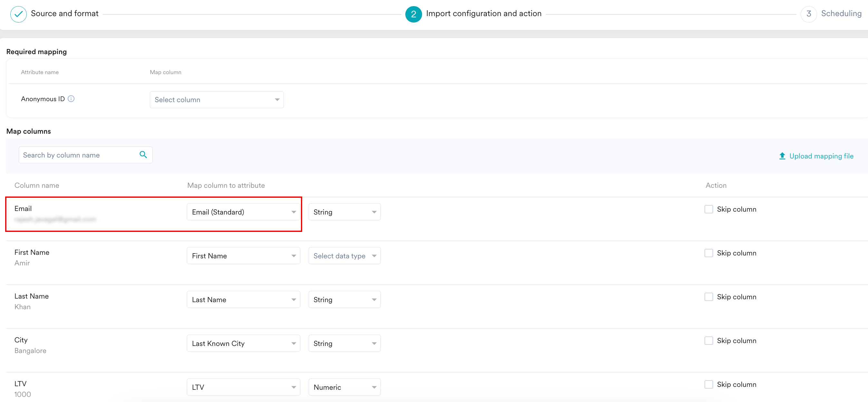Toggle Skip column for Email row
Screen dimensions: 868x402
coord(709,209)
